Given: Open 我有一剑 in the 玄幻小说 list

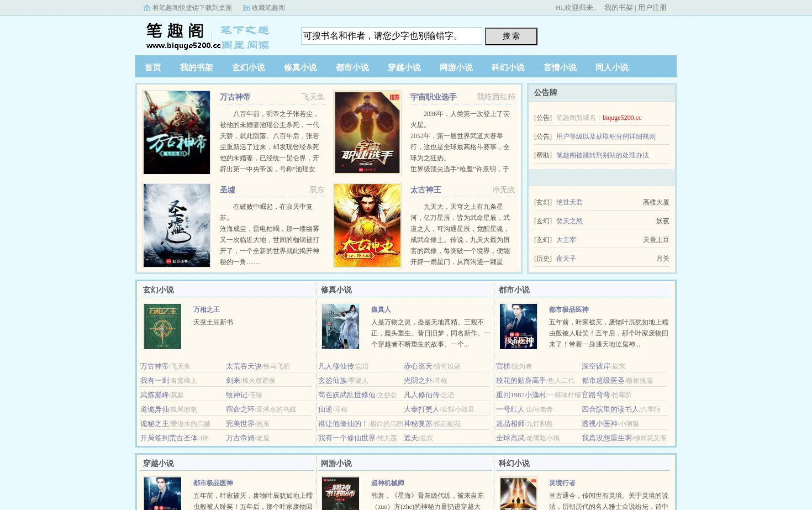Looking at the screenshot, I should (x=155, y=381).
